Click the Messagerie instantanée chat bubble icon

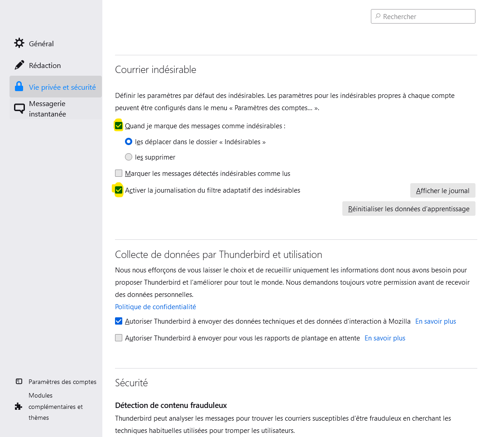coord(19,109)
